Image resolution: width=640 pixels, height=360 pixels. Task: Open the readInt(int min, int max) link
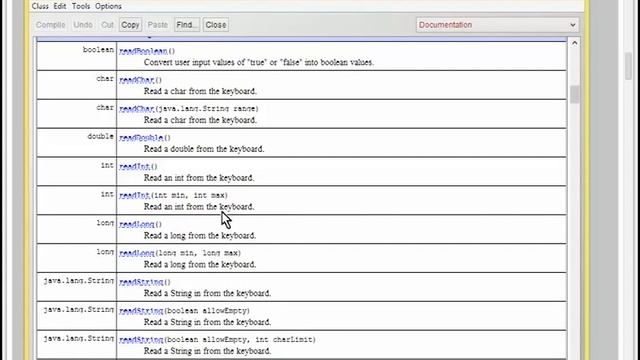click(x=135, y=196)
